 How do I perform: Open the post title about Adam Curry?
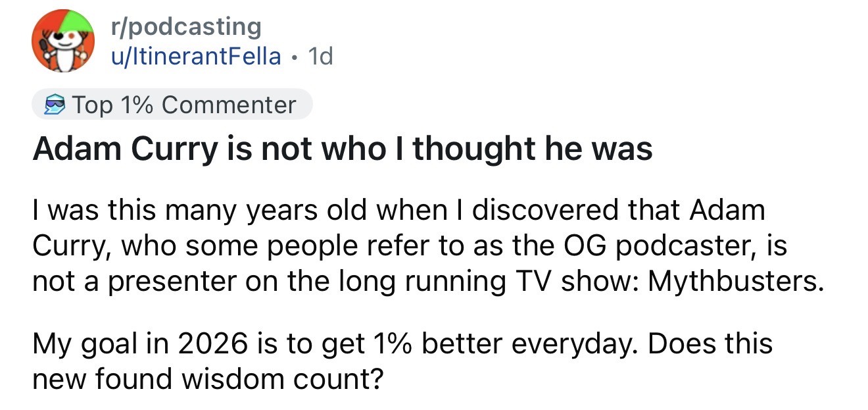pos(342,149)
